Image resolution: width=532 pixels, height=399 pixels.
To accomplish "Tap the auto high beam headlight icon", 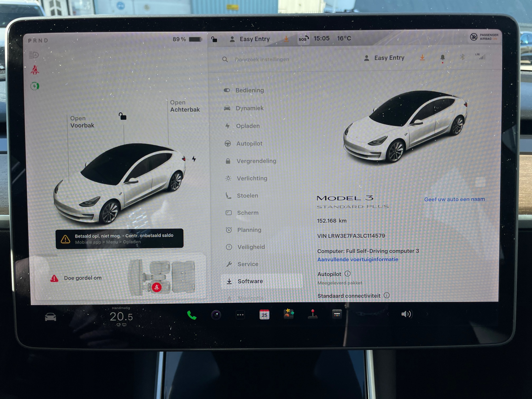I will 34,55.
